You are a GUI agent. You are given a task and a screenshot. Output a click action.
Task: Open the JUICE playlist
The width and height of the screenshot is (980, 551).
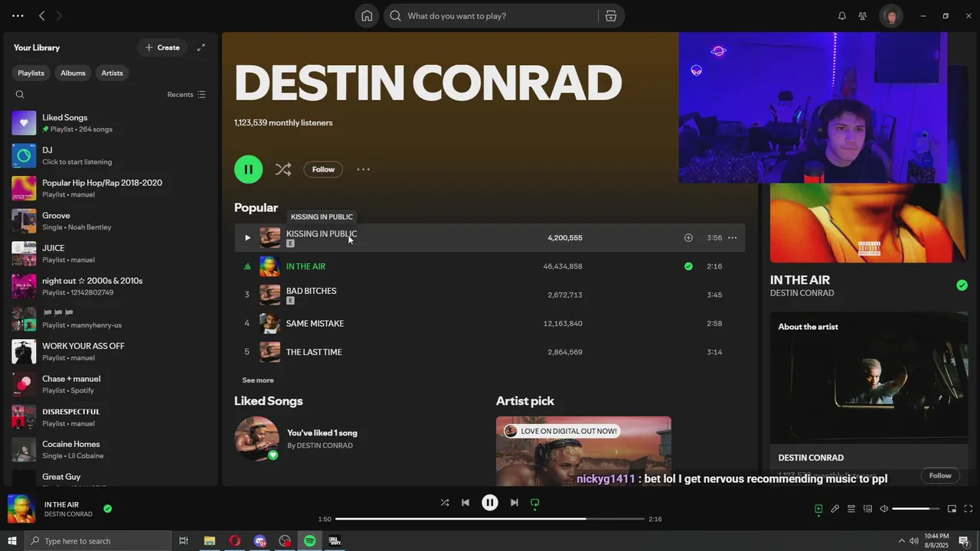coord(111,254)
